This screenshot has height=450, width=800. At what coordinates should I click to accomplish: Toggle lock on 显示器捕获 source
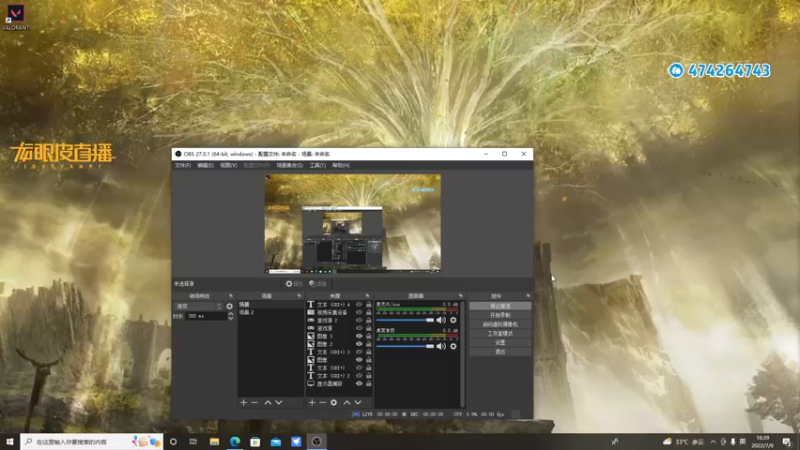pyautogui.click(x=368, y=384)
